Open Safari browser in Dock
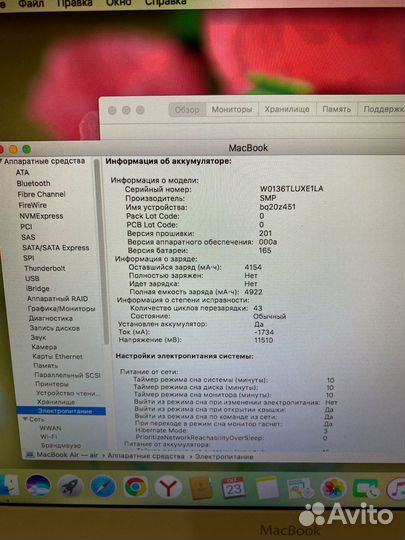The height and width of the screenshot is (540, 405). tap(103, 486)
